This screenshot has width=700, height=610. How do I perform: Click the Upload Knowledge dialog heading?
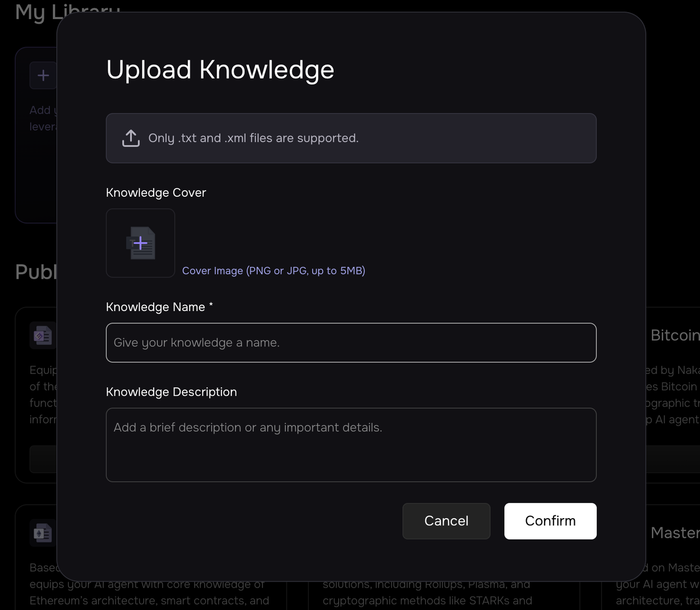pos(220,69)
